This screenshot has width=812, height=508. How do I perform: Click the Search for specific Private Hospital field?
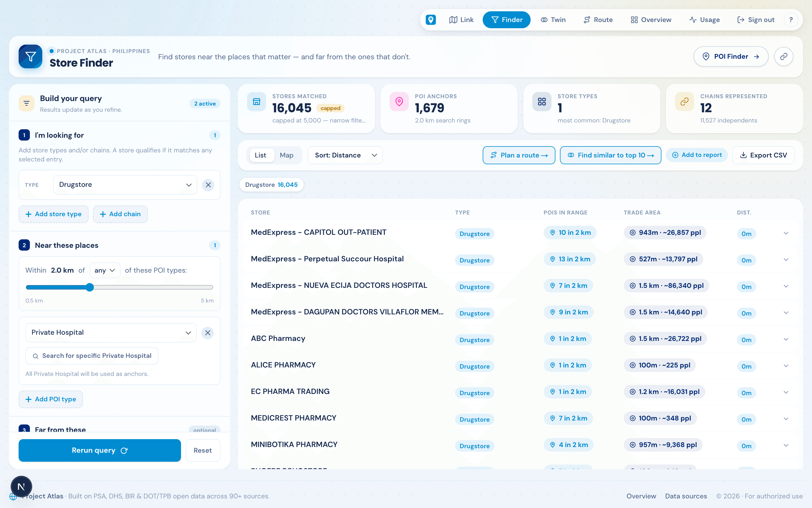(92, 356)
